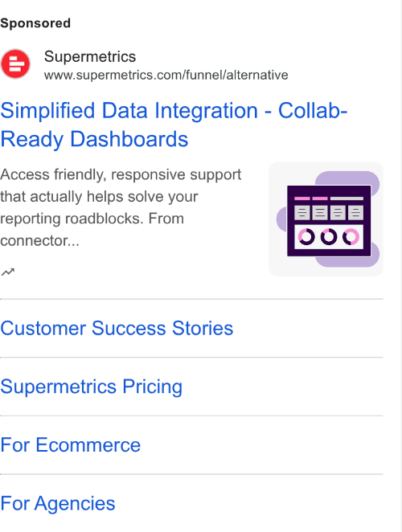Click the red Supermetrics logo icon
This screenshot has width=402, height=532.
15,63
